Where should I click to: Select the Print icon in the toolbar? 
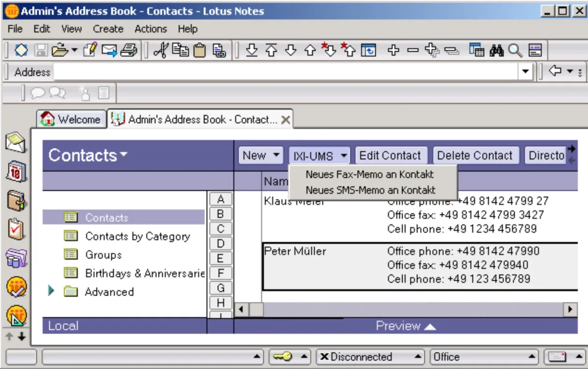(x=128, y=49)
